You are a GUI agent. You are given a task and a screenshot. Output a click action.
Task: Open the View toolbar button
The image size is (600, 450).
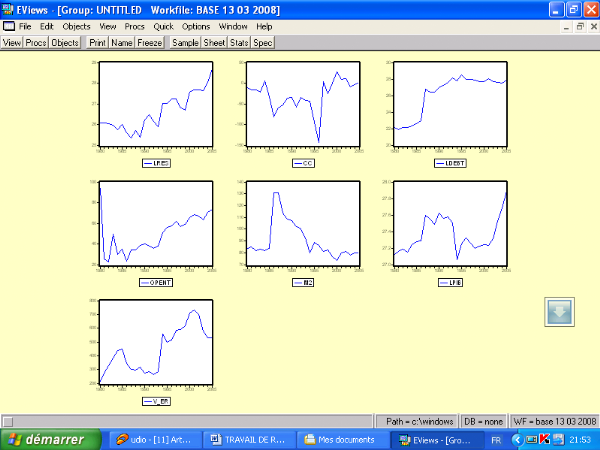point(12,44)
